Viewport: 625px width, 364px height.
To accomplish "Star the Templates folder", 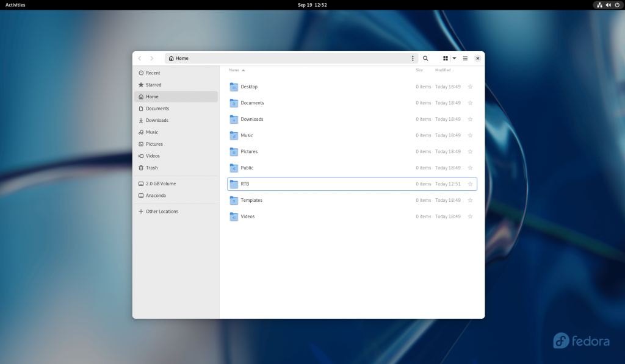I will pos(470,200).
